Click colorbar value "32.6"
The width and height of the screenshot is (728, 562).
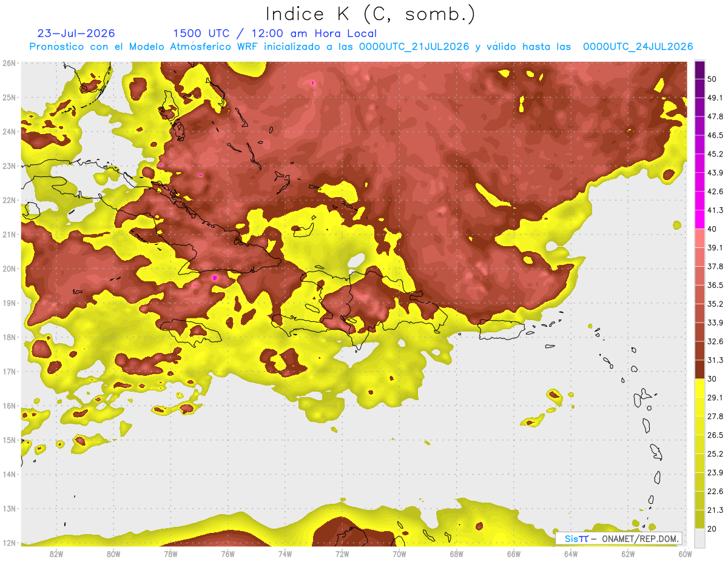(715, 341)
